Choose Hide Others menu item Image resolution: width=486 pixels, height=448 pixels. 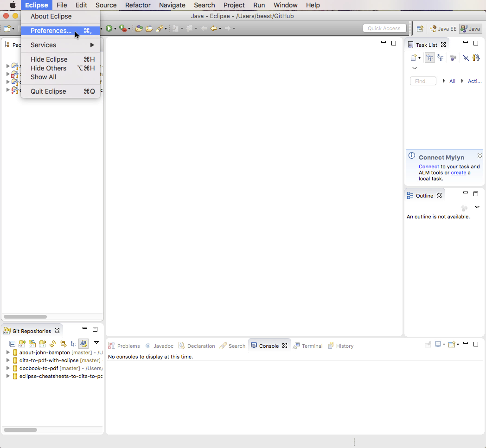click(x=60, y=68)
